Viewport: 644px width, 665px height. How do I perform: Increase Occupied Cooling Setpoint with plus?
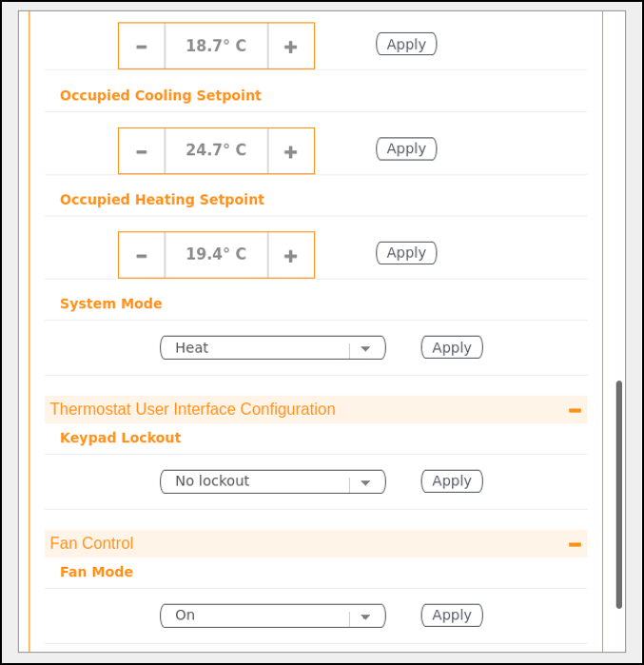[291, 151]
